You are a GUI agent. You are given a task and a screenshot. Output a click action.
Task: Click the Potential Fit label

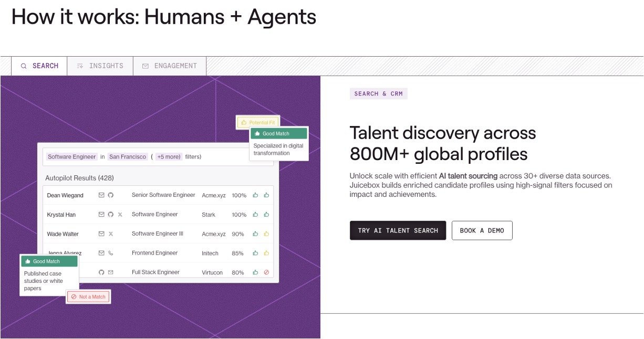click(257, 123)
